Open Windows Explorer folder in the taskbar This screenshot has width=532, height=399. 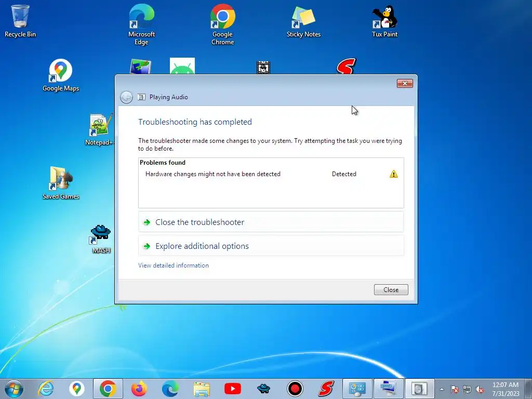pos(202,389)
